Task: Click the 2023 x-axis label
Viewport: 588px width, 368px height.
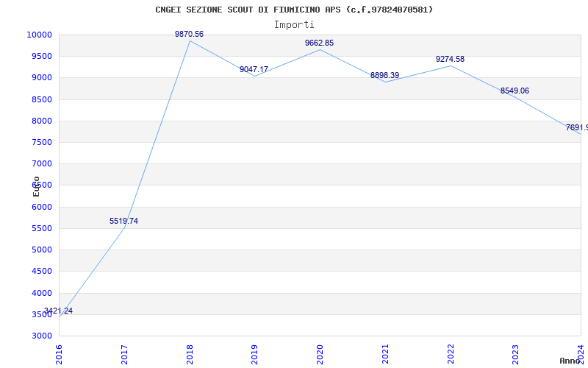Action: coord(516,355)
